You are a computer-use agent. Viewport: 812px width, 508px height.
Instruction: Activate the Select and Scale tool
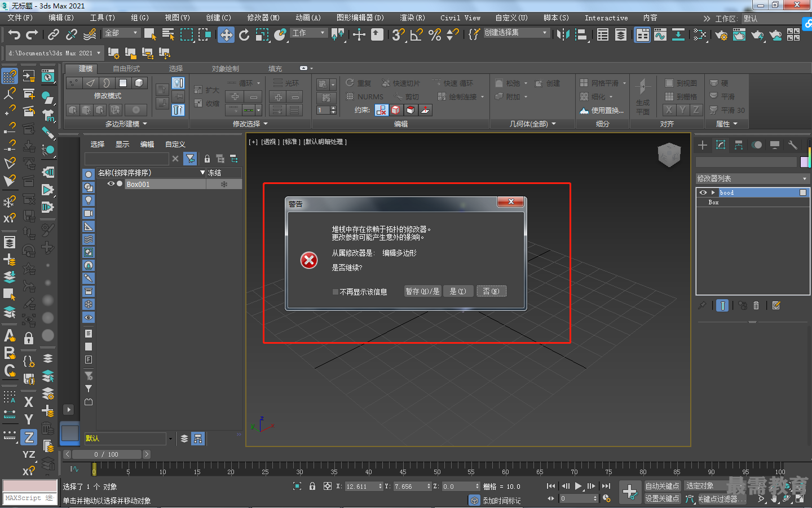[262, 35]
